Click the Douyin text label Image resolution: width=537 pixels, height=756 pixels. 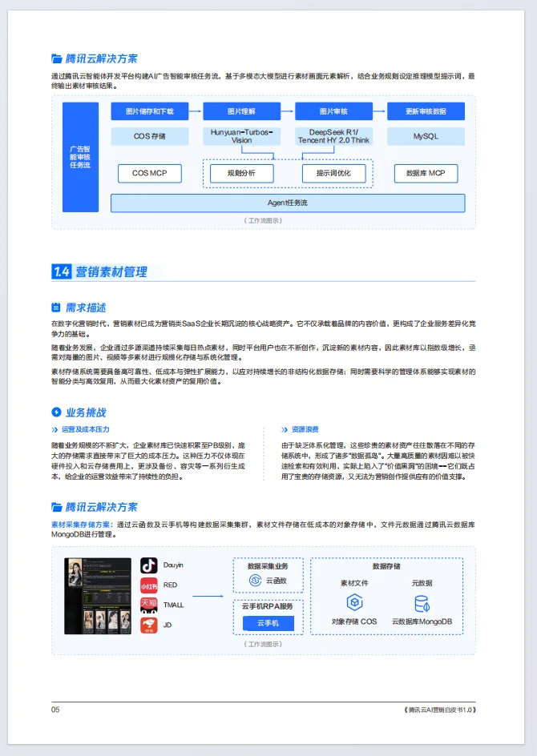(173, 565)
